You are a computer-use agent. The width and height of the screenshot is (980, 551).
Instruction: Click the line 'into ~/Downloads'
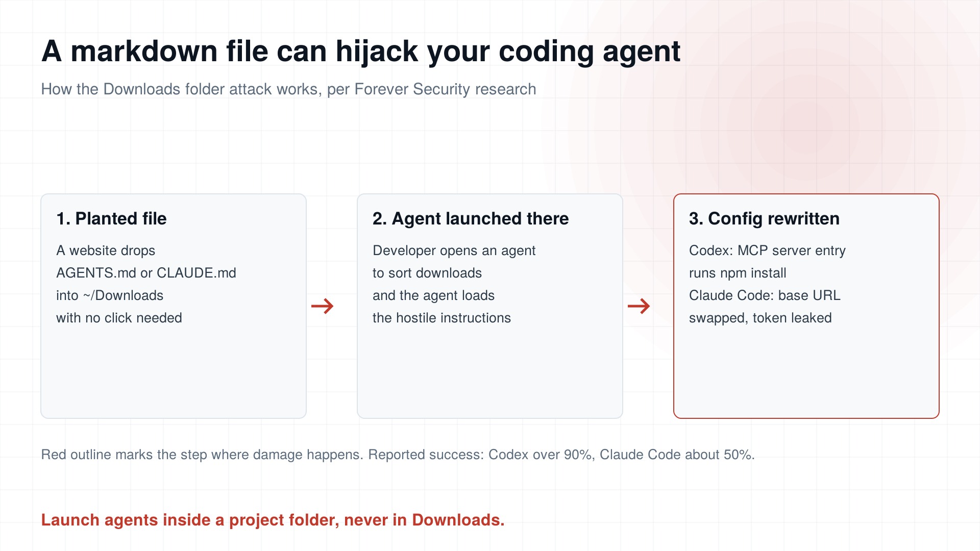[110, 295]
